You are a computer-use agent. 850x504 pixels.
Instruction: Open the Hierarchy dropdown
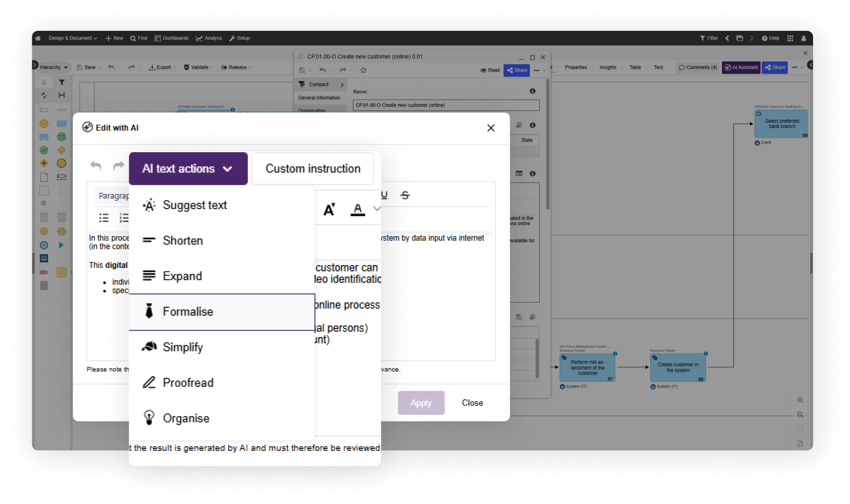54,67
